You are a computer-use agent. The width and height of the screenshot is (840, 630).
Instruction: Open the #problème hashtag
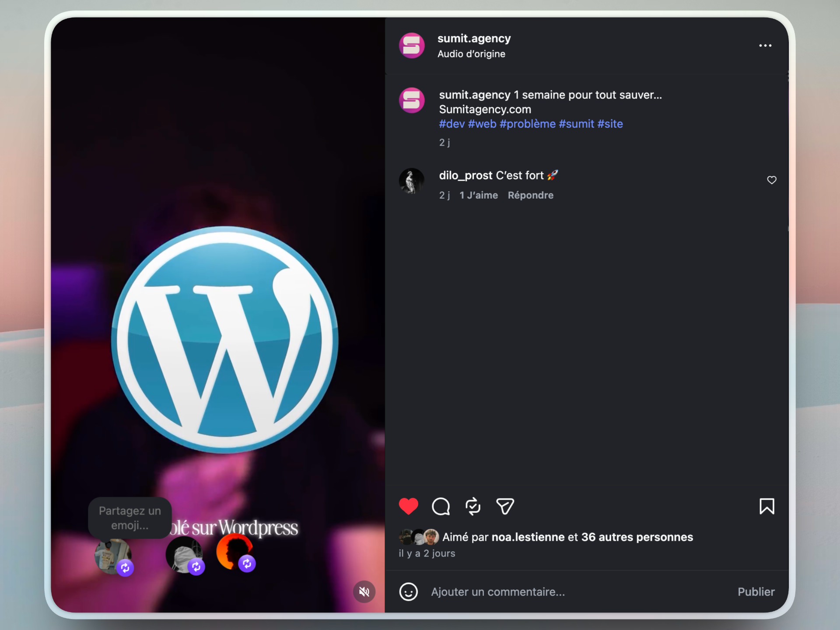(527, 124)
